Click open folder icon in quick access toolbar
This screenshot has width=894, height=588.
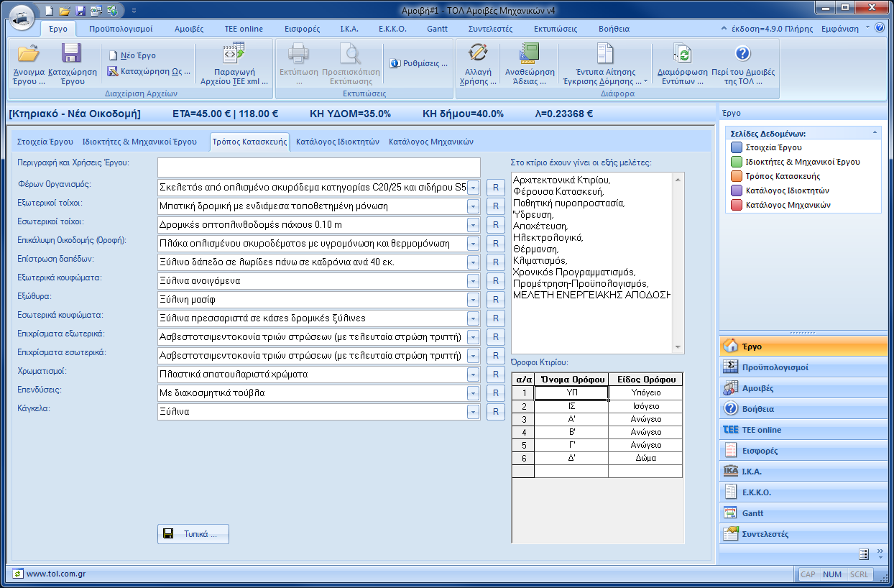[65, 11]
